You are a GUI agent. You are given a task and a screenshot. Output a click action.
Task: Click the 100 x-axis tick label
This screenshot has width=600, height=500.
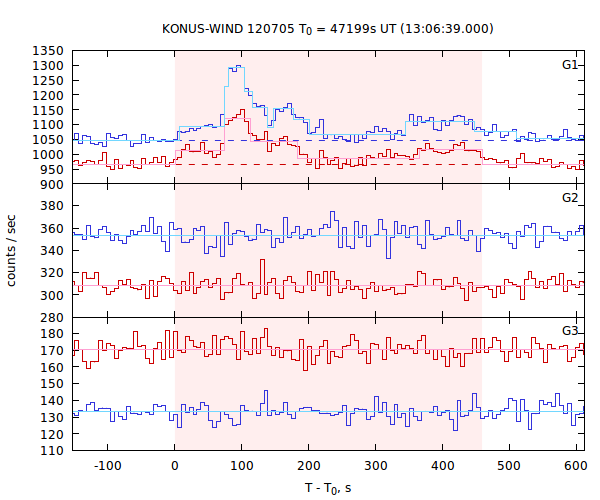point(241,466)
